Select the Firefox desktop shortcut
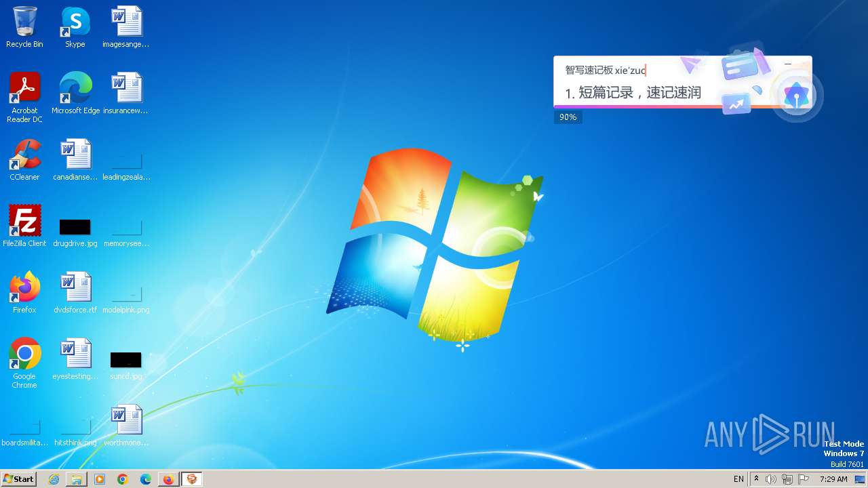The height and width of the screenshot is (488, 868). point(24,293)
